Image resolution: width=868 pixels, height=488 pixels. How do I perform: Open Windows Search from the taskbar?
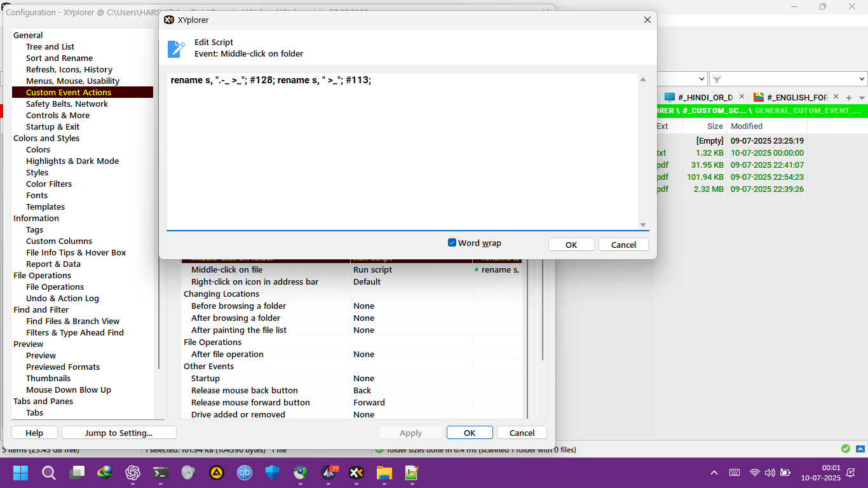(x=49, y=473)
